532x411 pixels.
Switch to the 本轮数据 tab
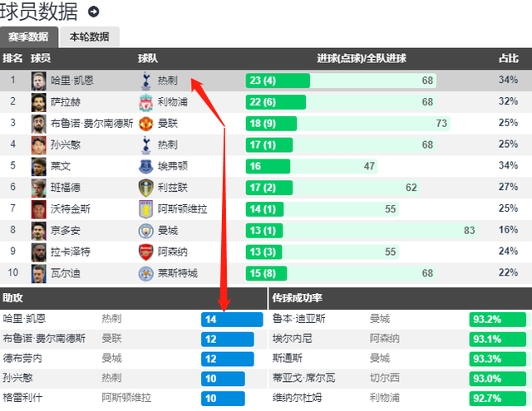90,37
